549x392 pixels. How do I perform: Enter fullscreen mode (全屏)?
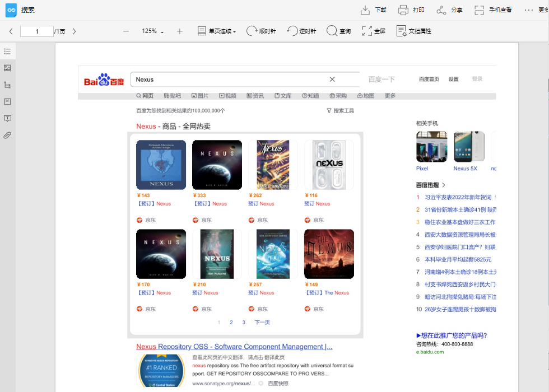(x=374, y=31)
